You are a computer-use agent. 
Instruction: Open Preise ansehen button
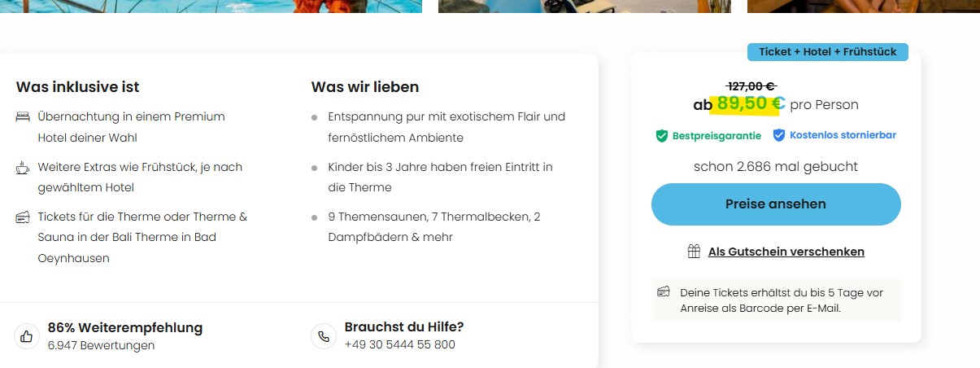(776, 204)
